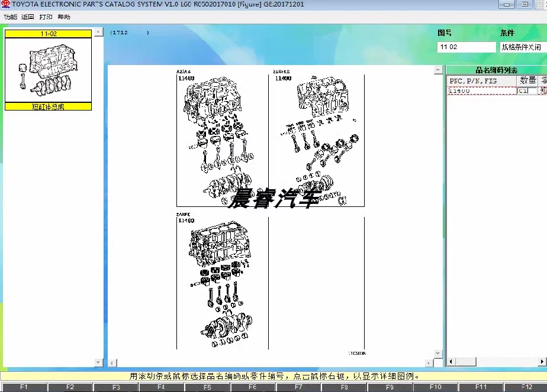Click the F1 function key button

pyautogui.click(x=24, y=387)
